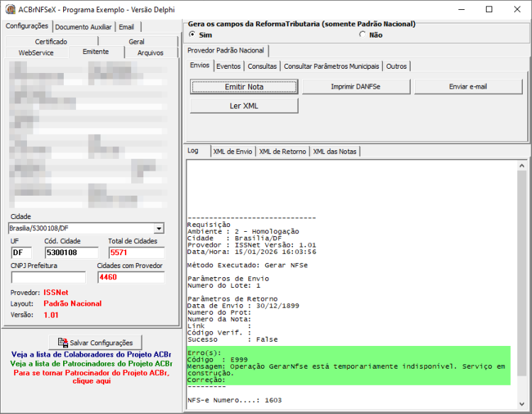Click the red 'ISSNet' provedor value
The image size is (532, 414).
(56, 292)
